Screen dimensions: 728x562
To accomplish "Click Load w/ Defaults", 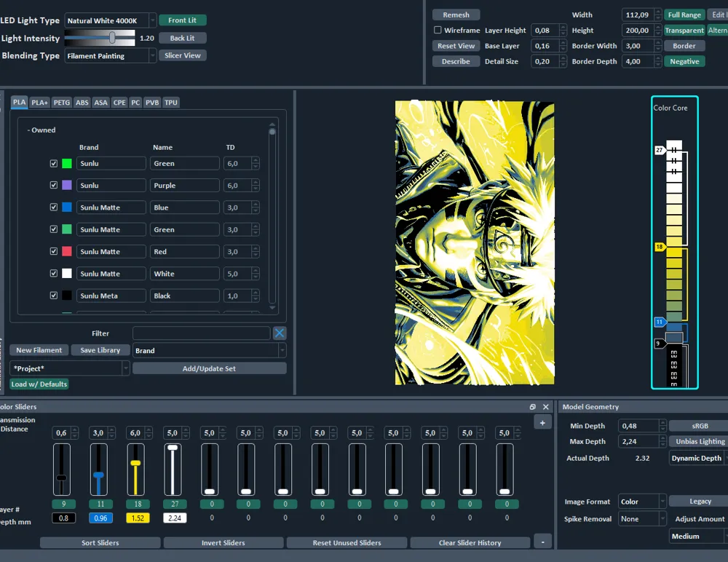I will tap(39, 384).
